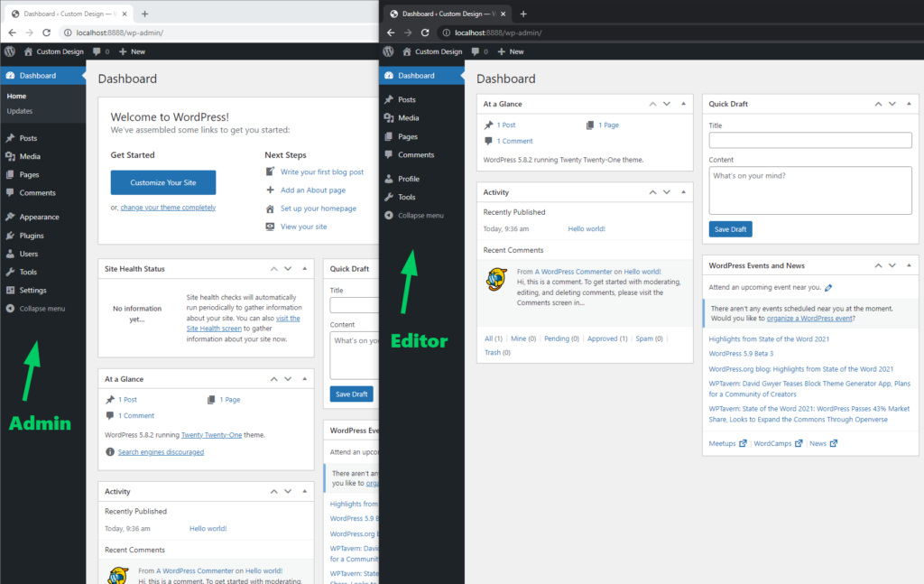924x584 pixels.
Task: Go back in the Admin browser window
Action: tap(13, 32)
